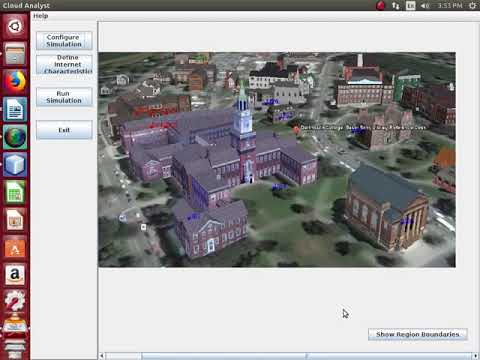480x360 pixels.
Task: Open LibreOffice Writer from the dock
Action: coord(15,109)
